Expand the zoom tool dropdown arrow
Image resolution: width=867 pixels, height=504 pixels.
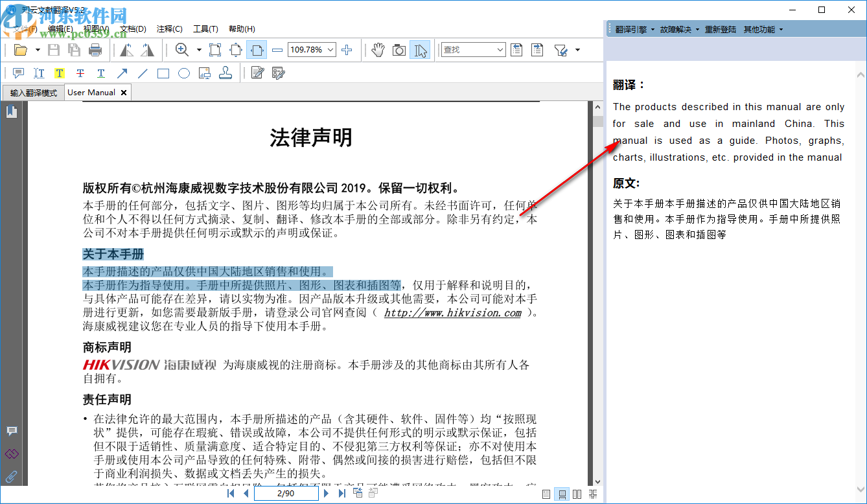[199, 50]
